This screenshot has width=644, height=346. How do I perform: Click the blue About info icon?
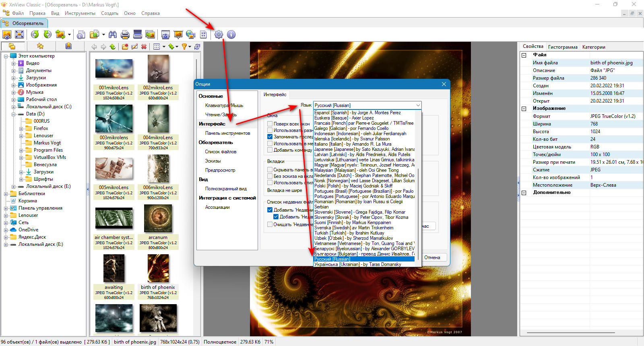click(x=231, y=35)
